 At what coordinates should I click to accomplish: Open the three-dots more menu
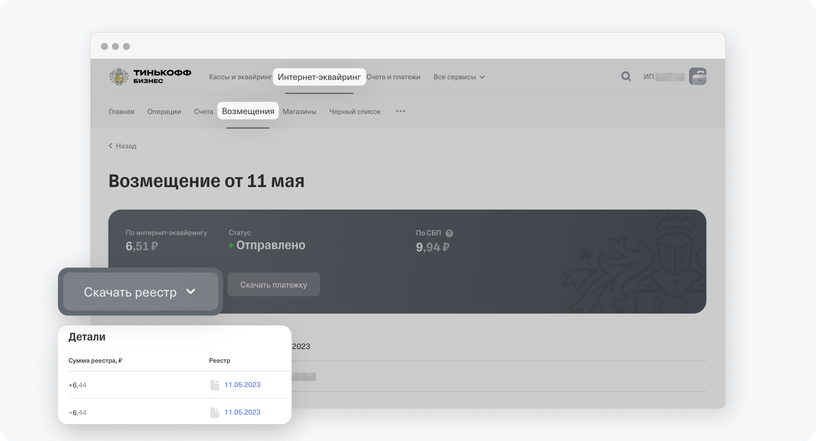click(x=400, y=111)
